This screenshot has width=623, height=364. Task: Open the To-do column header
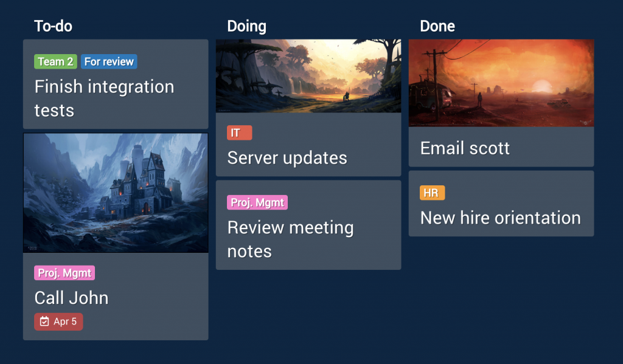54,26
